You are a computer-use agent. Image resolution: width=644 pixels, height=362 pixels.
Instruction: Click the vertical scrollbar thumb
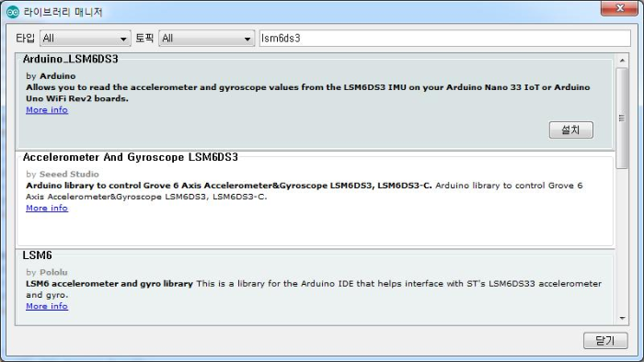(x=622, y=119)
